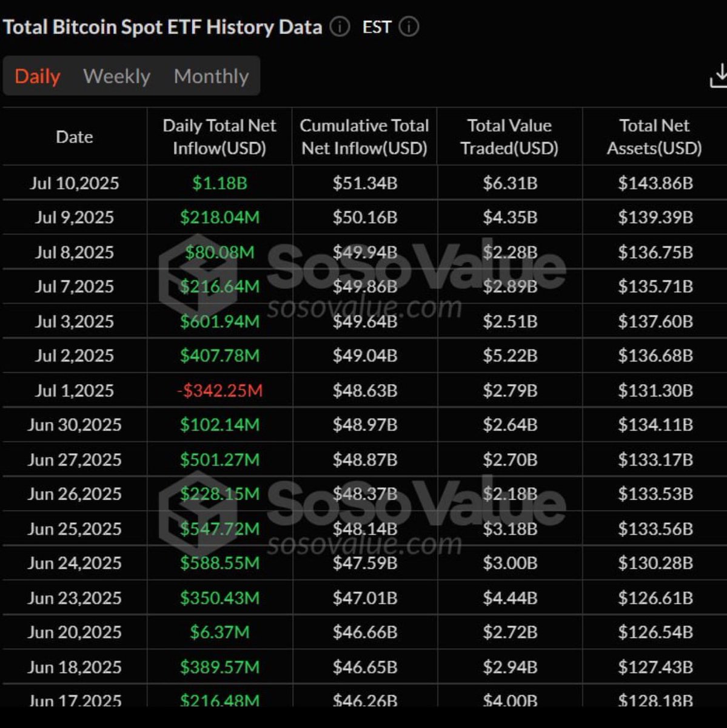This screenshot has height=728, width=727.
Task: Select Total Net Assets column header
Action: click(654, 136)
